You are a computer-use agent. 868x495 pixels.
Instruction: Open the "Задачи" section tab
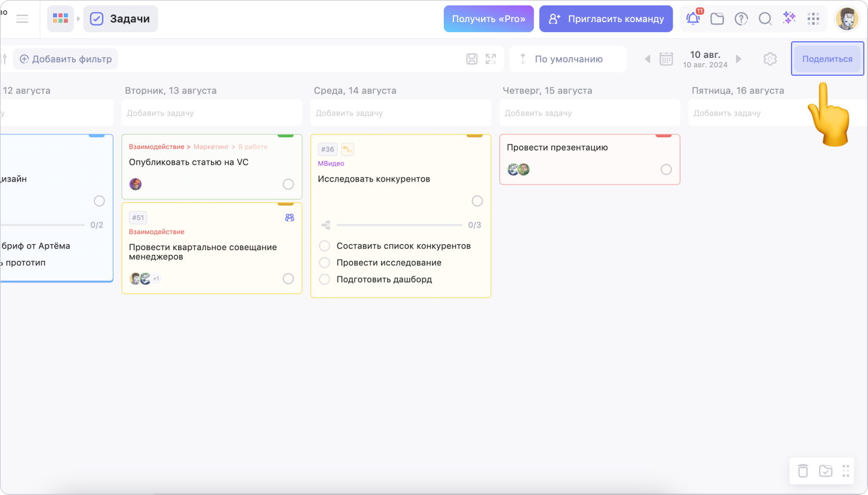click(x=121, y=19)
